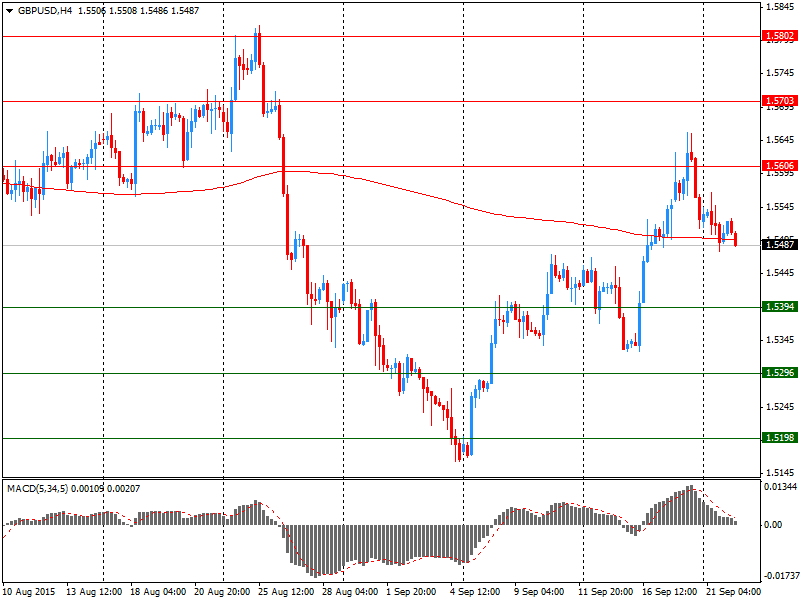This screenshot has width=800, height=600.
Task: Click the 16 Sep 12:00 time label
Action: [x=670, y=592]
